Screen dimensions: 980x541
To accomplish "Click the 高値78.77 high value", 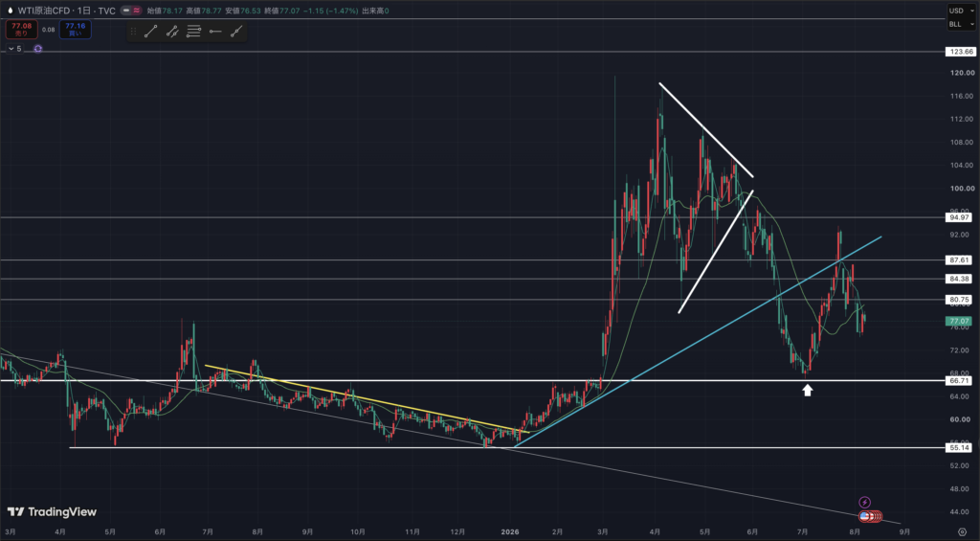I will pos(204,11).
